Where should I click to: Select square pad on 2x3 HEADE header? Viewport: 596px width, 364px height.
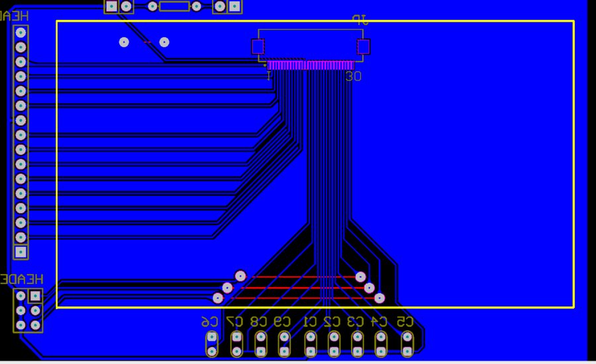pos(36,295)
